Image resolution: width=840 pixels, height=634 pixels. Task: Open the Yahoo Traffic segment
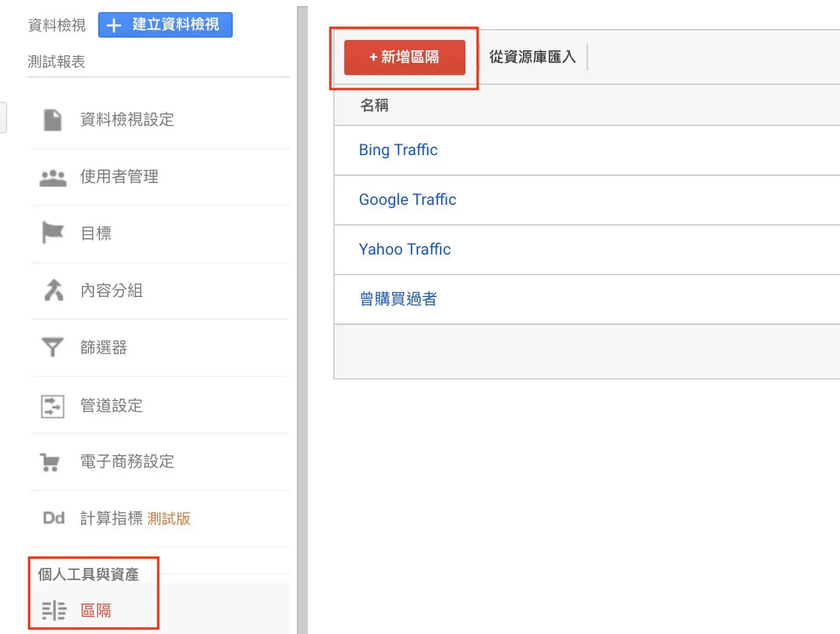404,249
